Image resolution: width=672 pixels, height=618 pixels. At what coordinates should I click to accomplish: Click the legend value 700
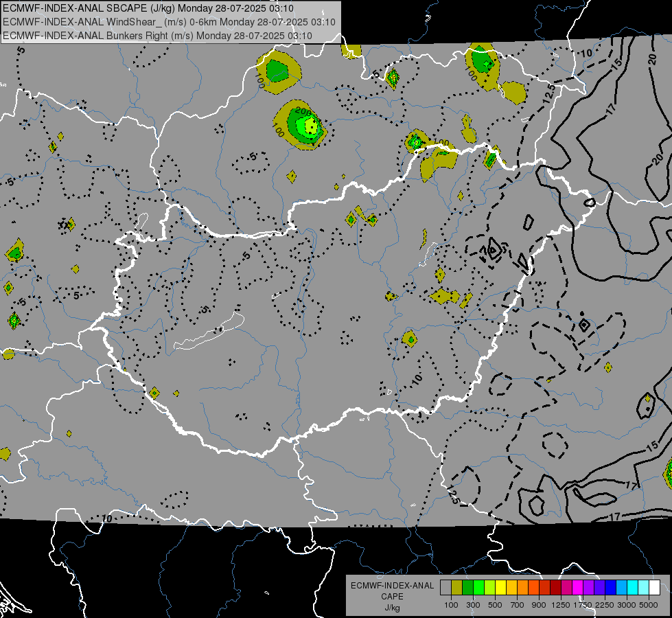(x=518, y=605)
